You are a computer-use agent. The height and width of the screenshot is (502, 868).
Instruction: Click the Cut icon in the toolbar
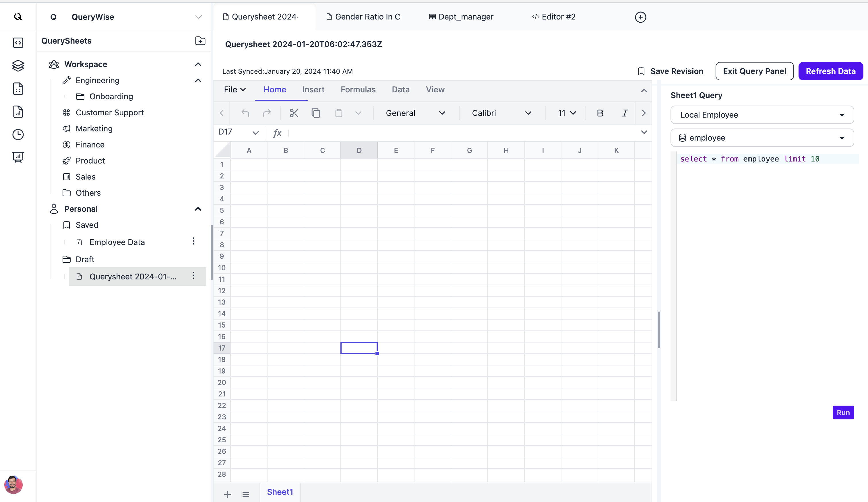[293, 112]
